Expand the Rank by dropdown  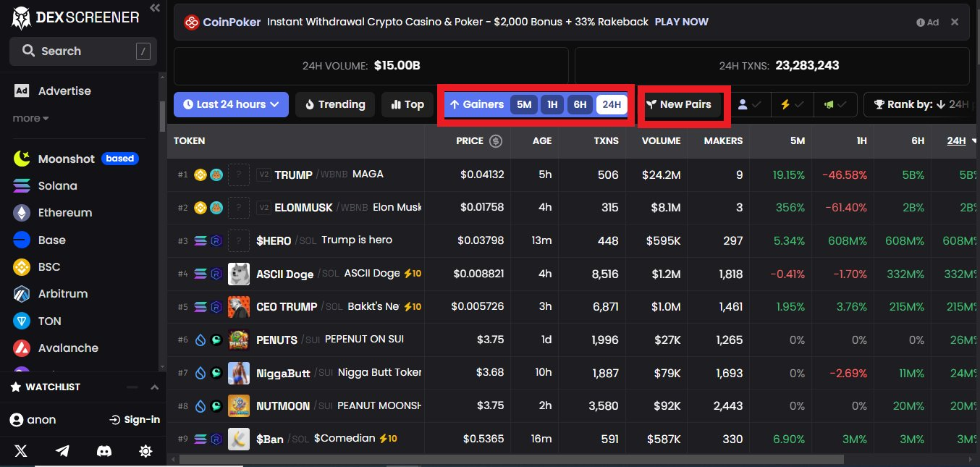coord(921,104)
